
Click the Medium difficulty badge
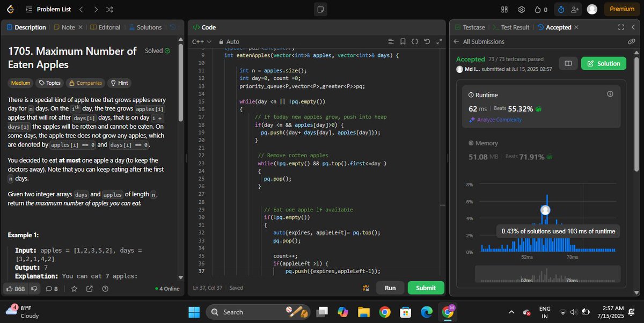[20, 83]
